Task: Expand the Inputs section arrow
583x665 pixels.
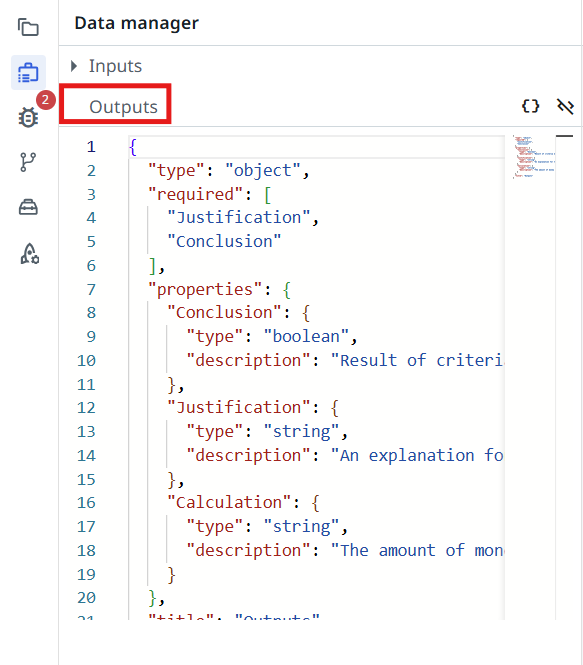Action: [74, 66]
